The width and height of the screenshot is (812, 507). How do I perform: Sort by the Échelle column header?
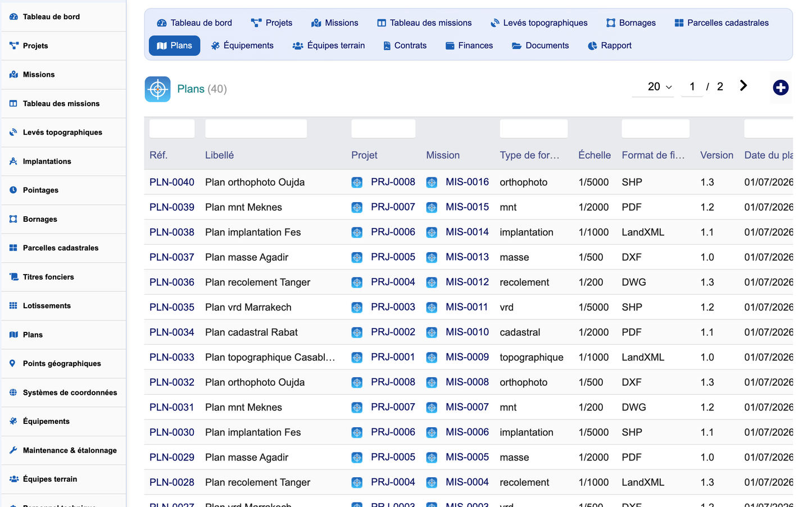coord(595,156)
